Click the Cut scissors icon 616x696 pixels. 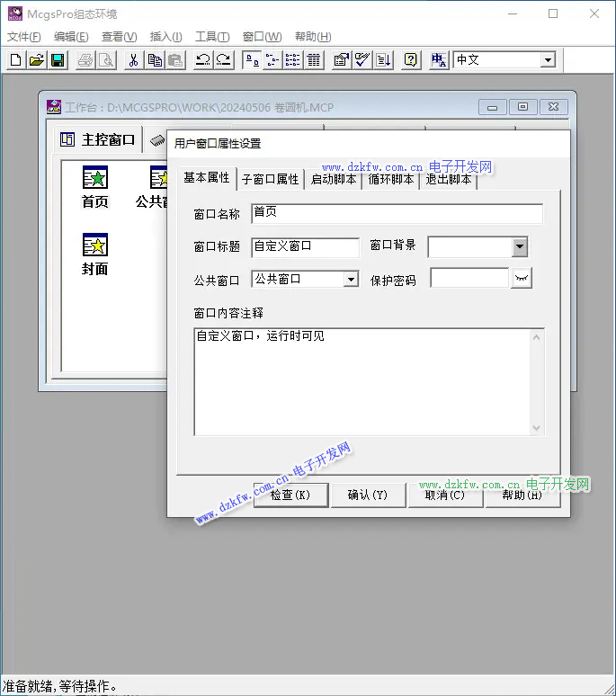(x=133, y=60)
